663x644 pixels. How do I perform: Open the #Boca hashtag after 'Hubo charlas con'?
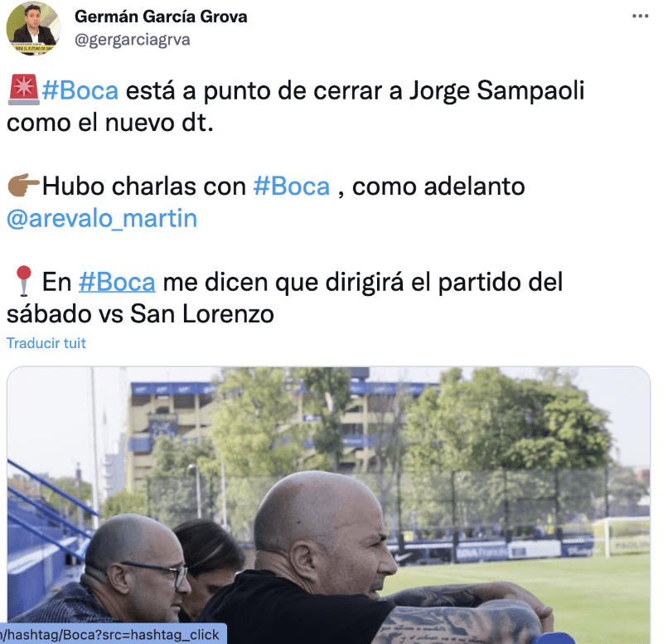click(x=292, y=186)
